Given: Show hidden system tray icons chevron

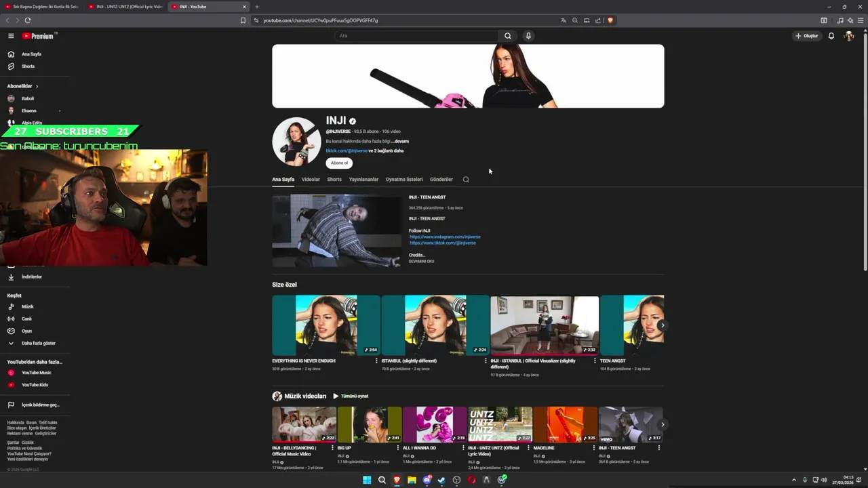Looking at the screenshot, I should 793,480.
